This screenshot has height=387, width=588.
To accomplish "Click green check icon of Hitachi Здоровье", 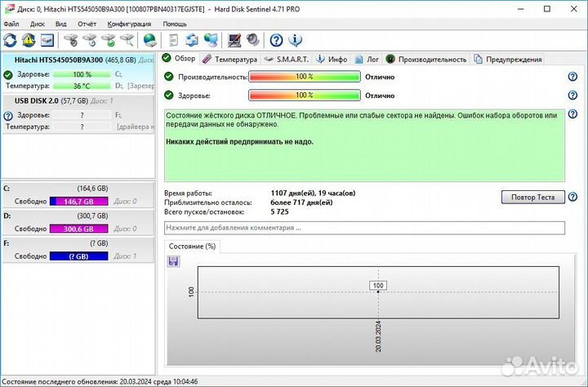I will point(8,74).
